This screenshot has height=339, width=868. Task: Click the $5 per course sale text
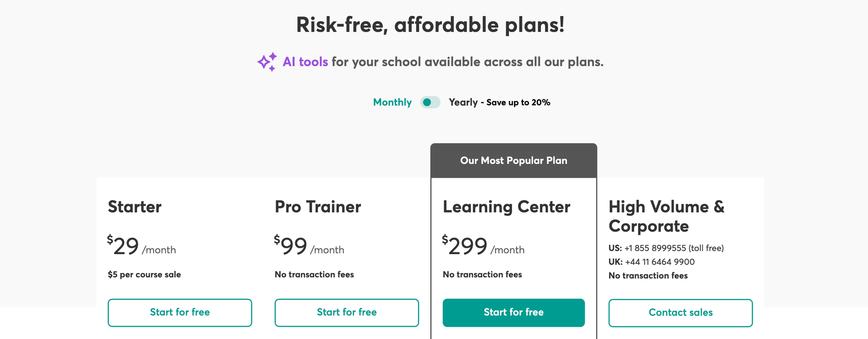pos(145,274)
